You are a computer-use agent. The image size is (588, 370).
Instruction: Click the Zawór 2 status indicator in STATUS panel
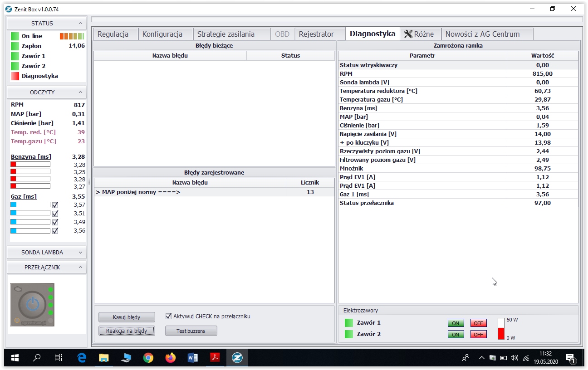point(15,66)
